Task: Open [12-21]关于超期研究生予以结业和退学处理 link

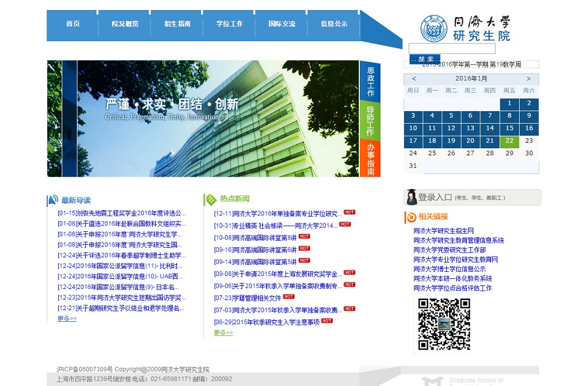Action: point(121,308)
